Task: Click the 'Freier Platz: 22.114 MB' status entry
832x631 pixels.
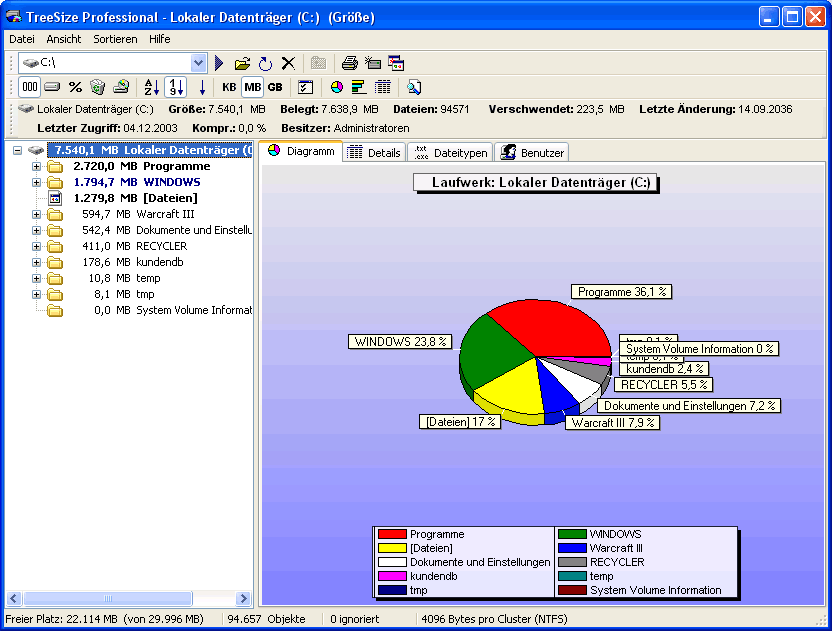Action: 104,619
